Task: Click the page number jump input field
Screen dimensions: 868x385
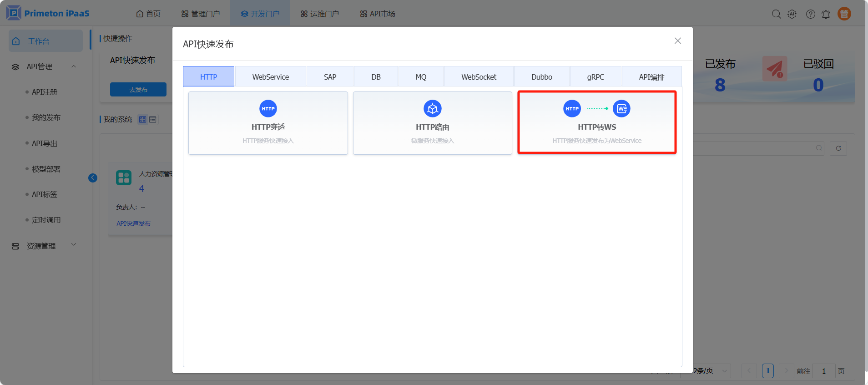Action: pos(823,371)
